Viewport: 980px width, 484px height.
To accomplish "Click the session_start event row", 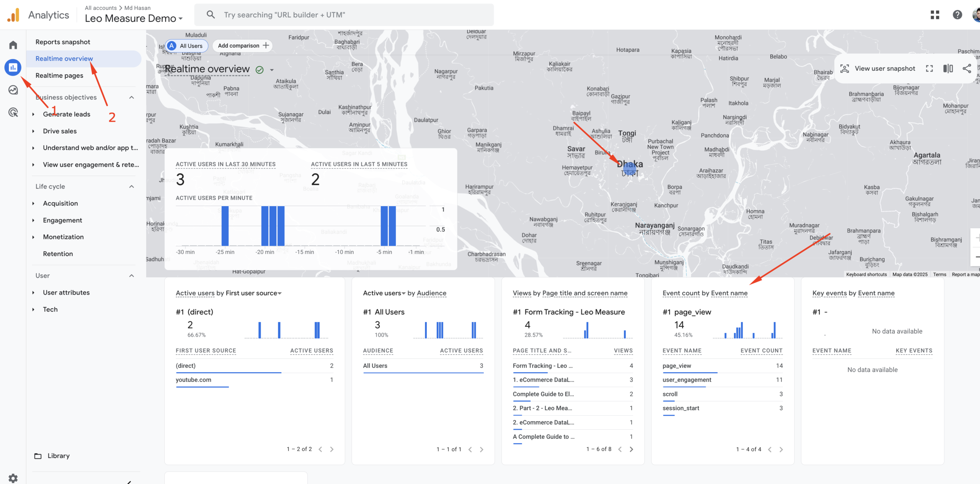I will [x=722, y=408].
